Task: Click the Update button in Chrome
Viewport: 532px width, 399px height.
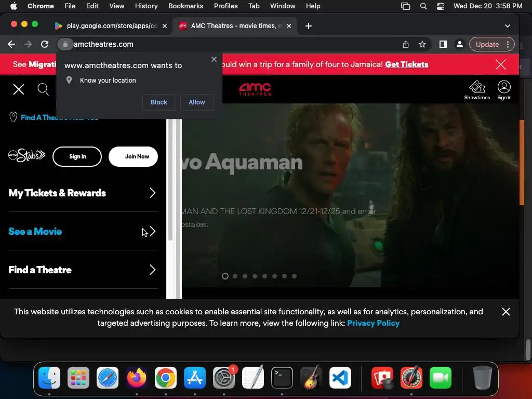Action: (487, 45)
